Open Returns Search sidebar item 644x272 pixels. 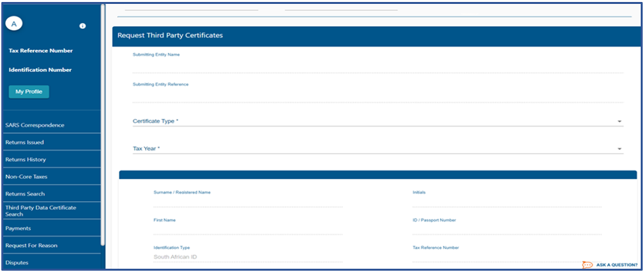[x=24, y=194]
